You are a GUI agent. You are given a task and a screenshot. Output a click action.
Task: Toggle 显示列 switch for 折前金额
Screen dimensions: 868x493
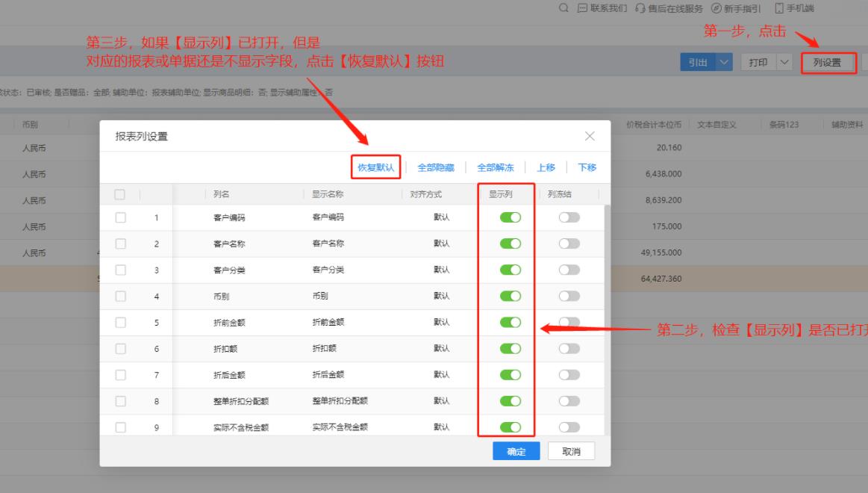(x=511, y=322)
